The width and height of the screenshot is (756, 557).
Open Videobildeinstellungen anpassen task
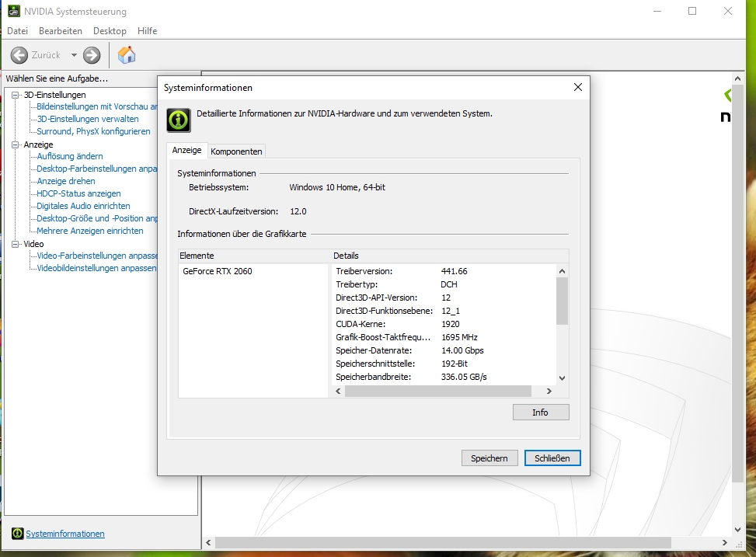pos(96,268)
